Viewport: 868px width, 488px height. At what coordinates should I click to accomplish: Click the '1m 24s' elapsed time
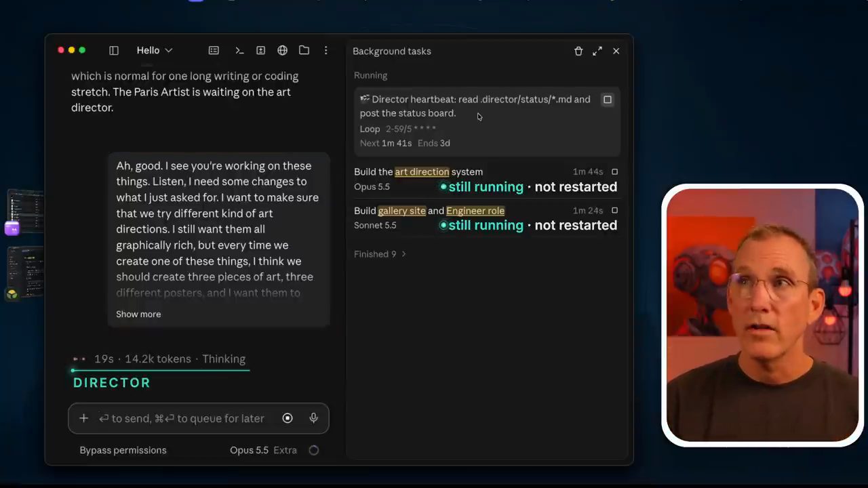[x=588, y=211]
